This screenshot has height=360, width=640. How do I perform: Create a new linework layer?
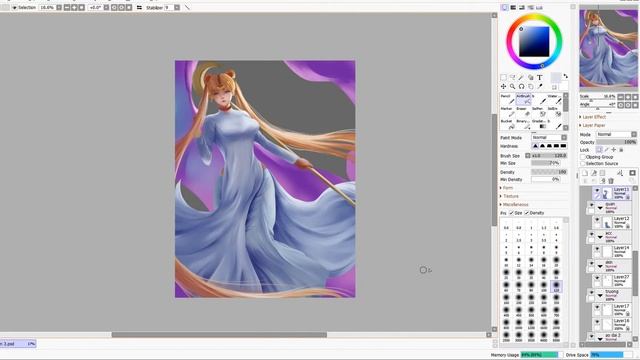pyautogui.click(x=593, y=173)
